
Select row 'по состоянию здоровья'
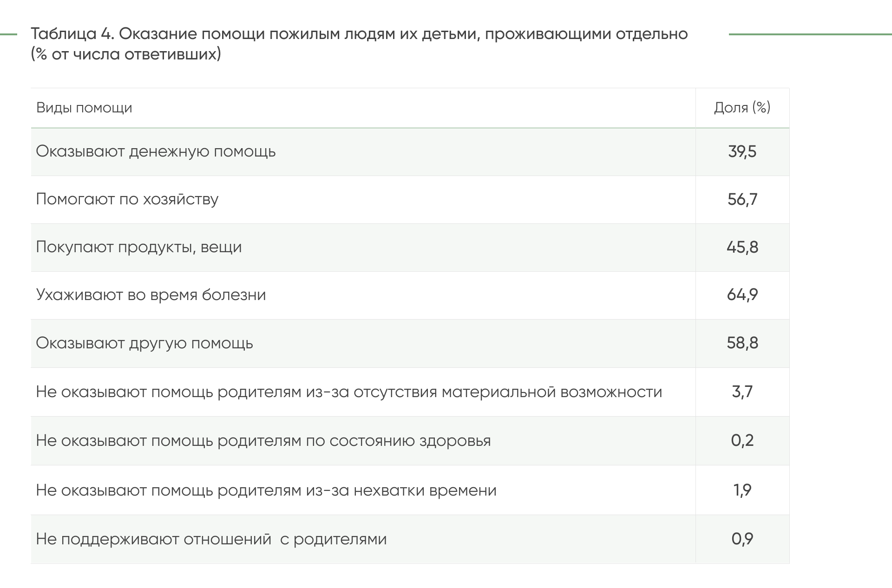coord(410,441)
